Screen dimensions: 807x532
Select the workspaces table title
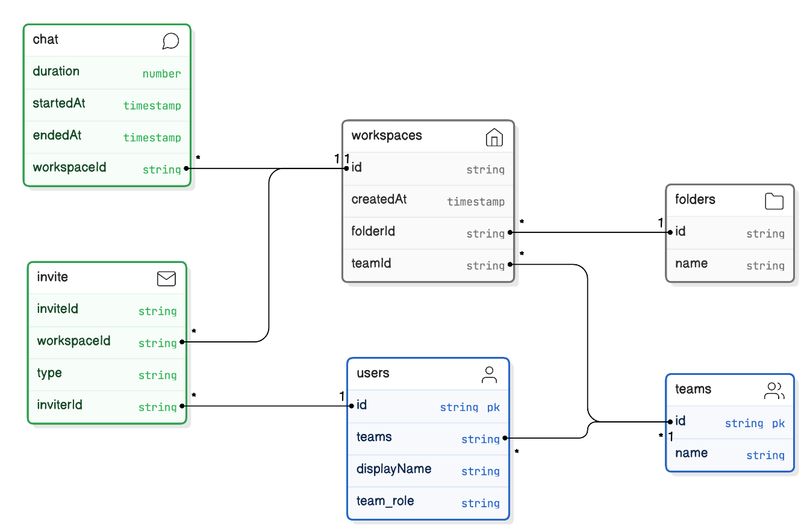pyautogui.click(x=387, y=135)
